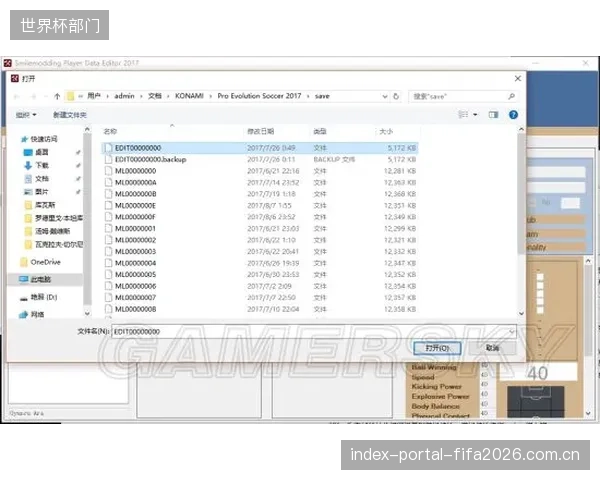Click the back navigation arrow
The height and width of the screenshot is (480, 600).
17,96
